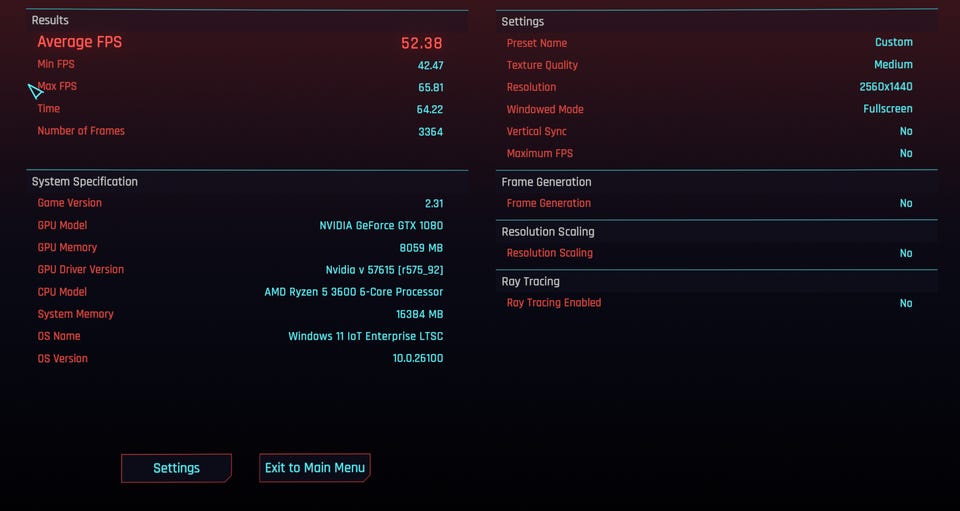Click the Results section header
The image size is (960, 511).
click(50, 20)
